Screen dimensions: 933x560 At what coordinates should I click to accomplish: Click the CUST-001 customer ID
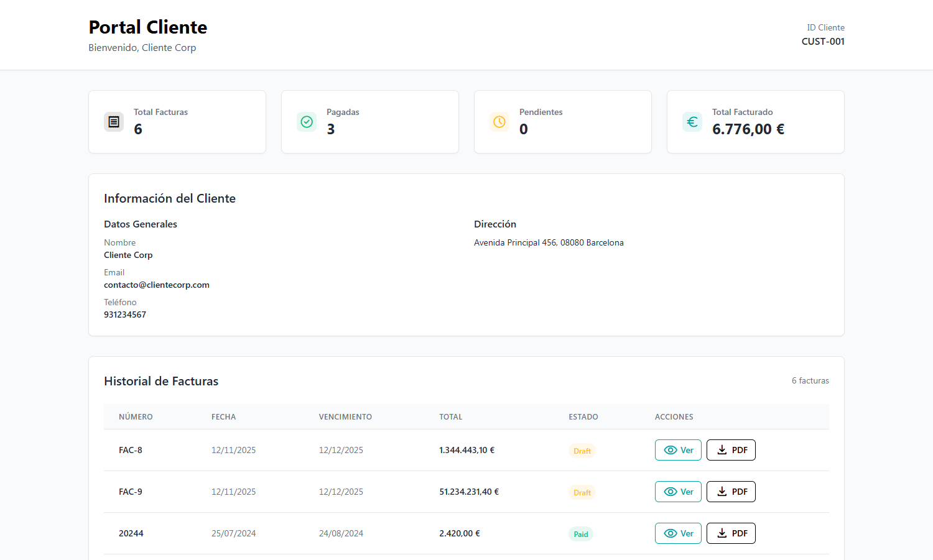(823, 42)
